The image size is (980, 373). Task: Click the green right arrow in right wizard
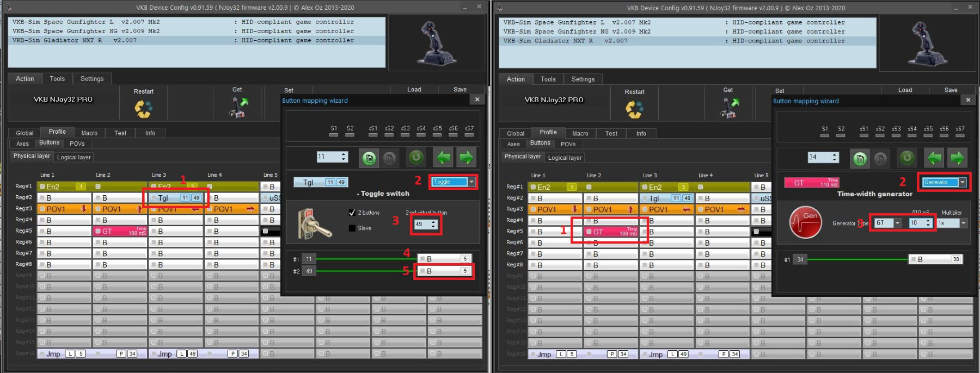click(x=958, y=158)
